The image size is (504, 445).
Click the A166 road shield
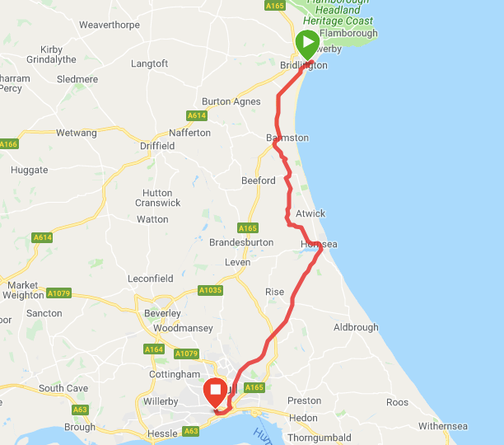(9, 144)
